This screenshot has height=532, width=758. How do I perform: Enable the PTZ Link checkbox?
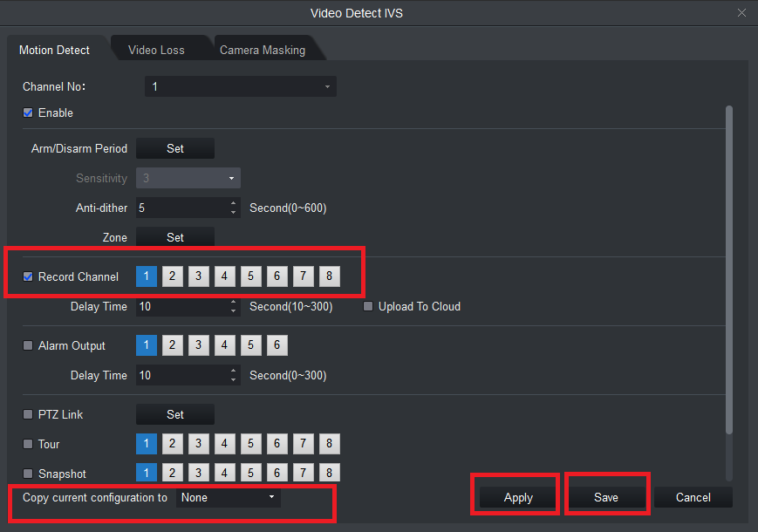click(28, 414)
